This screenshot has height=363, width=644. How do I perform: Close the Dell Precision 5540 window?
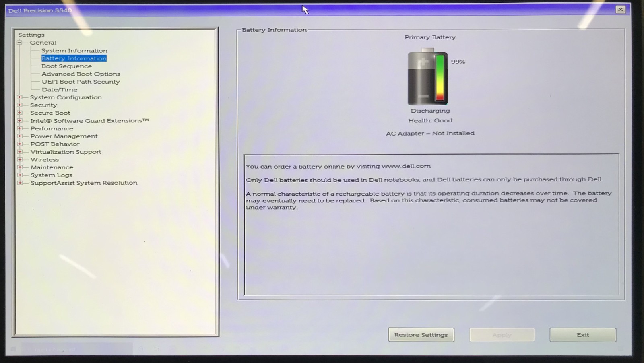[x=621, y=10]
